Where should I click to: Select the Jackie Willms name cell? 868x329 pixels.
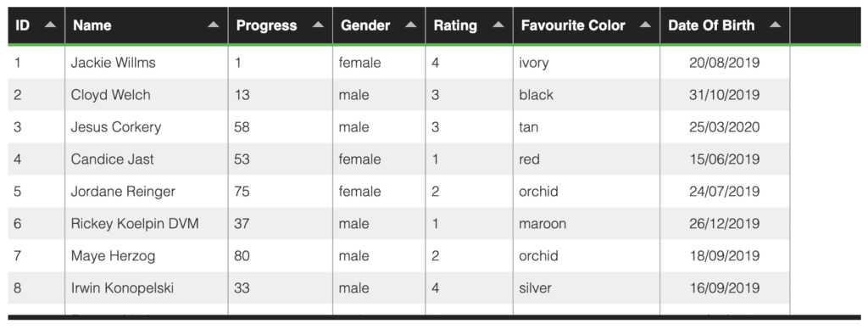(x=147, y=63)
